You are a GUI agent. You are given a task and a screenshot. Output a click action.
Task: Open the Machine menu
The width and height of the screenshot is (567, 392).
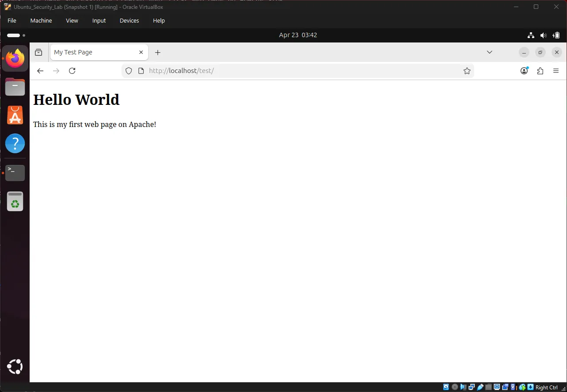pyautogui.click(x=41, y=20)
